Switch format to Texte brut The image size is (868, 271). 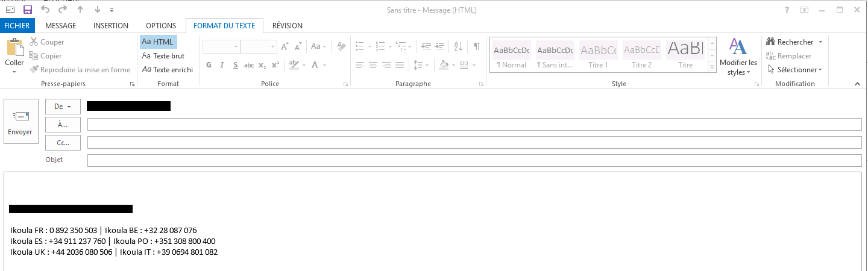pos(163,55)
